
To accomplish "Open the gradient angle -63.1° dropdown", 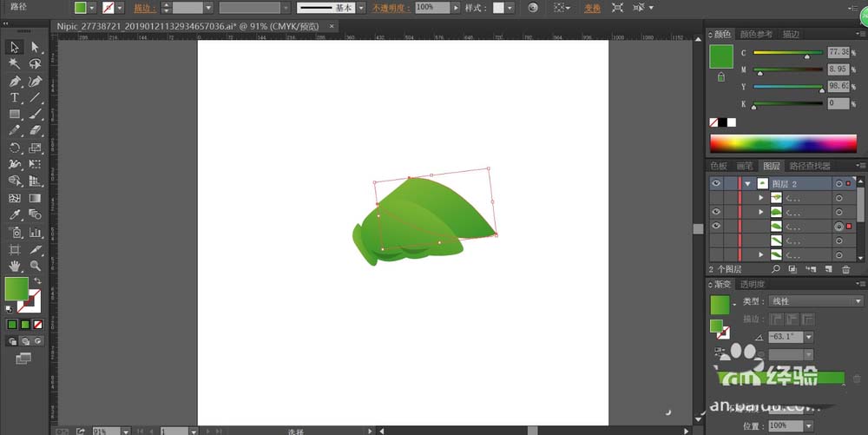I will tap(809, 337).
